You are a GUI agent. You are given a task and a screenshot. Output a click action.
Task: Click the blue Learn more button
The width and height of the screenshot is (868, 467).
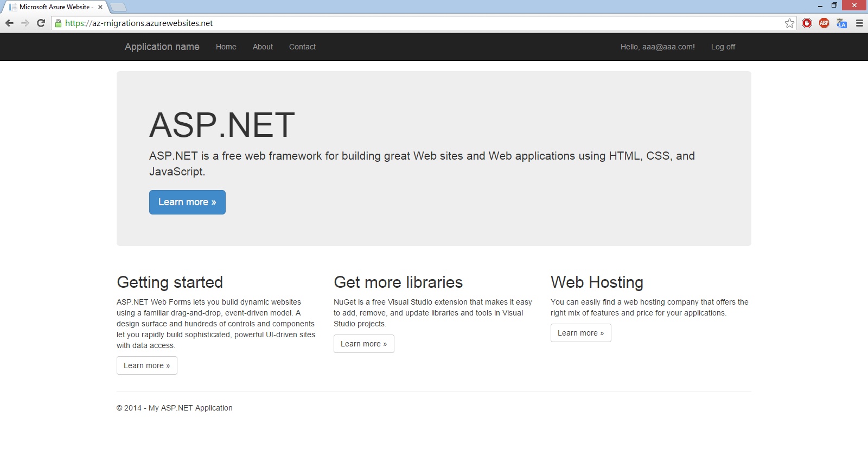click(187, 202)
